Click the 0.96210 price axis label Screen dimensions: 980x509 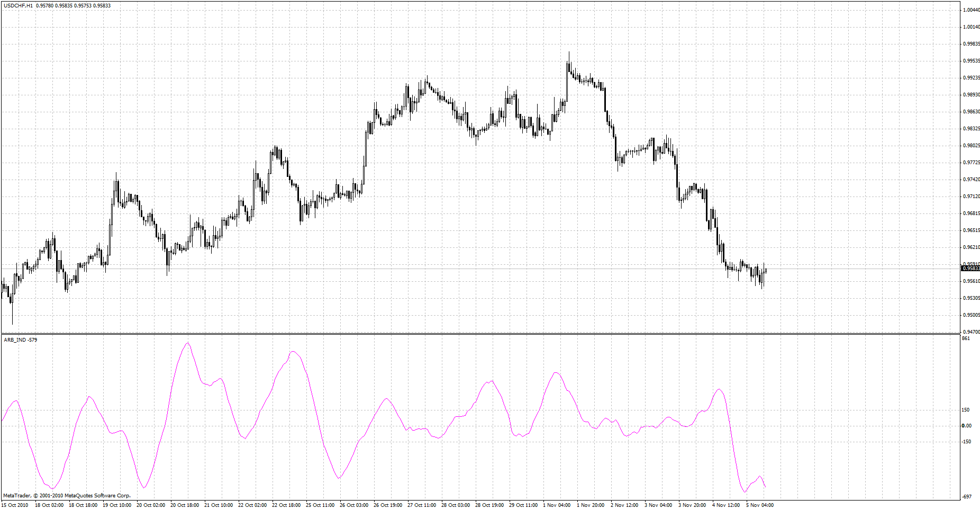(972, 247)
